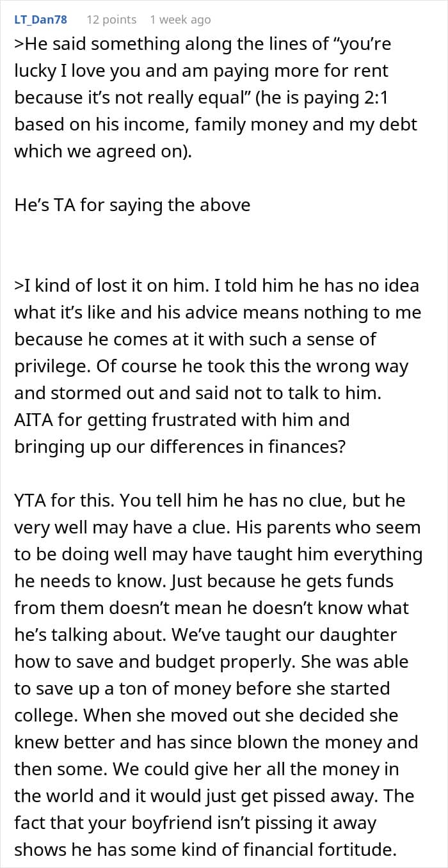This screenshot has width=448, height=868.
Task: Click the line "the world and it would just get pissed away"
Action: (214, 796)
